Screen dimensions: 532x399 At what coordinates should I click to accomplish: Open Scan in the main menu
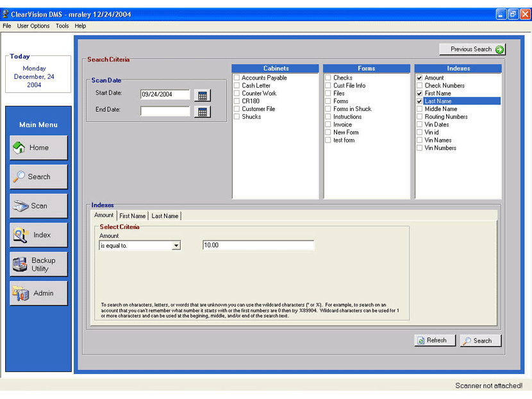point(38,206)
